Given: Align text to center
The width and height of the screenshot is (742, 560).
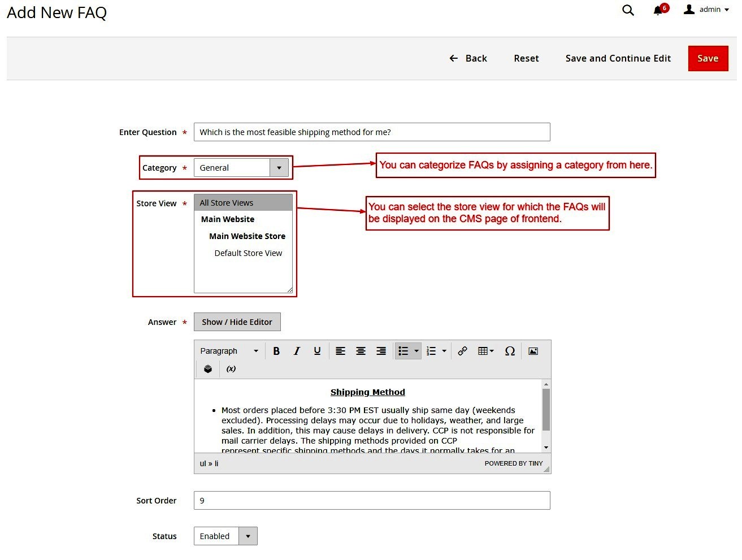Looking at the screenshot, I should (x=361, y=350).
